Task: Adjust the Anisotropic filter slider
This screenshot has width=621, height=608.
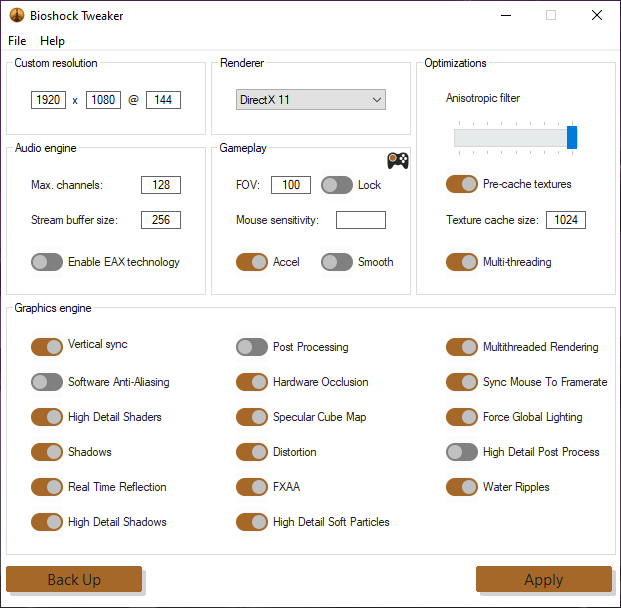Action: click(x=515, y=138)
